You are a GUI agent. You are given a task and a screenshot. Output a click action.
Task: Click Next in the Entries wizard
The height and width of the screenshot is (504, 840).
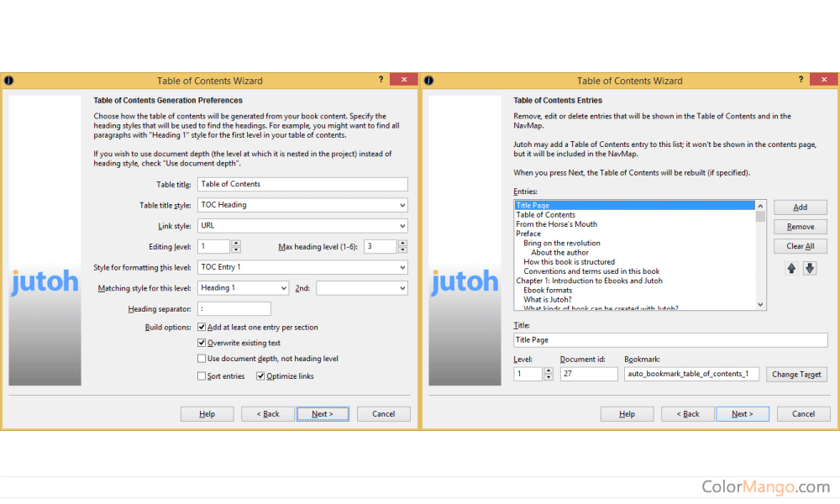tap(743, 414)
